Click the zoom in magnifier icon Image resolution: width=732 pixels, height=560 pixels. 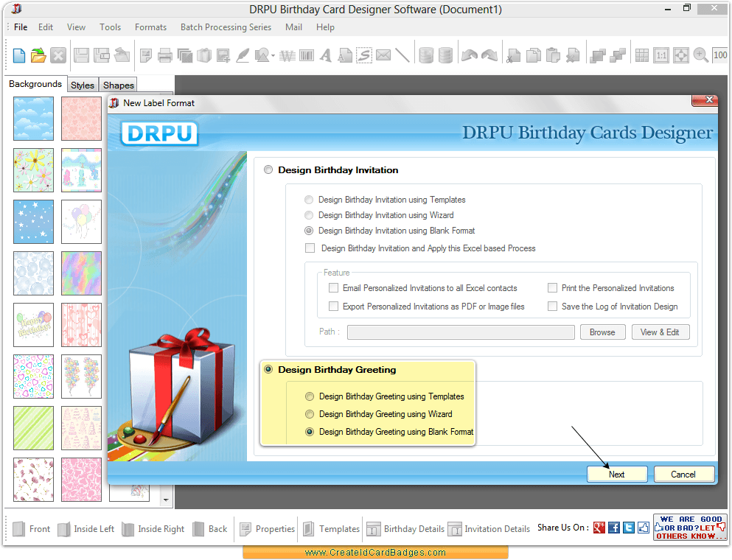coord(701,55)
